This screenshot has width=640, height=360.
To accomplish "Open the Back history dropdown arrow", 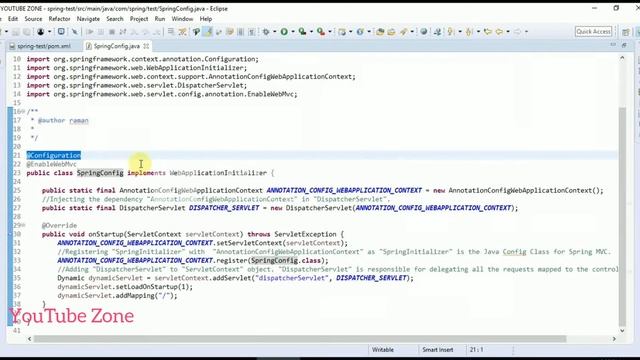I will 508,31.
